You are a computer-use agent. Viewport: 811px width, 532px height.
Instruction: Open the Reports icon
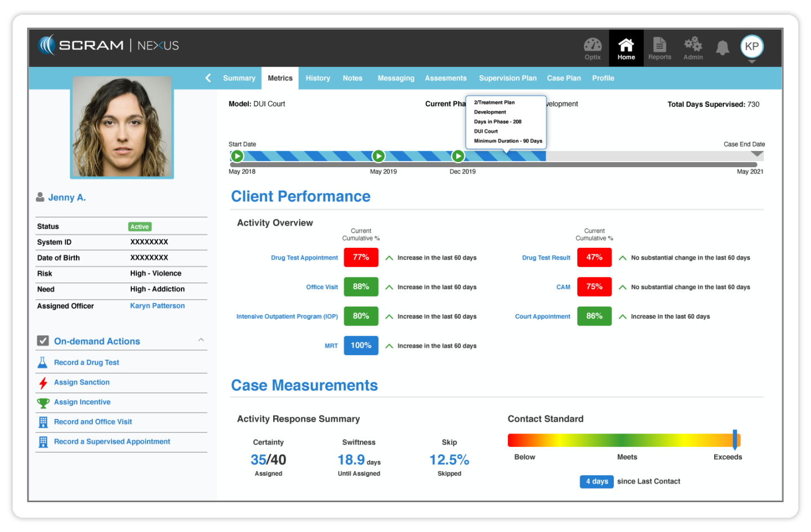pyautogui.click(x=659, y=47)
